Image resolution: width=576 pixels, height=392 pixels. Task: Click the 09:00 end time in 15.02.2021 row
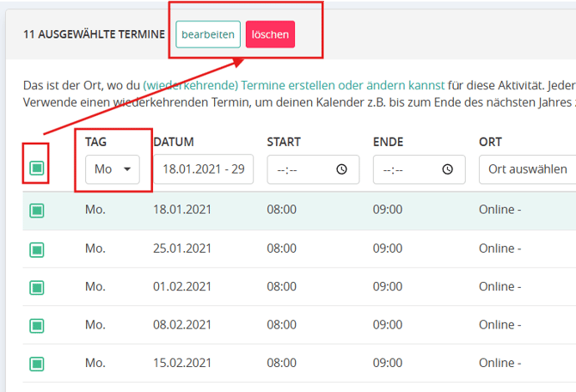pyautogui.click(x=388, y=363)
